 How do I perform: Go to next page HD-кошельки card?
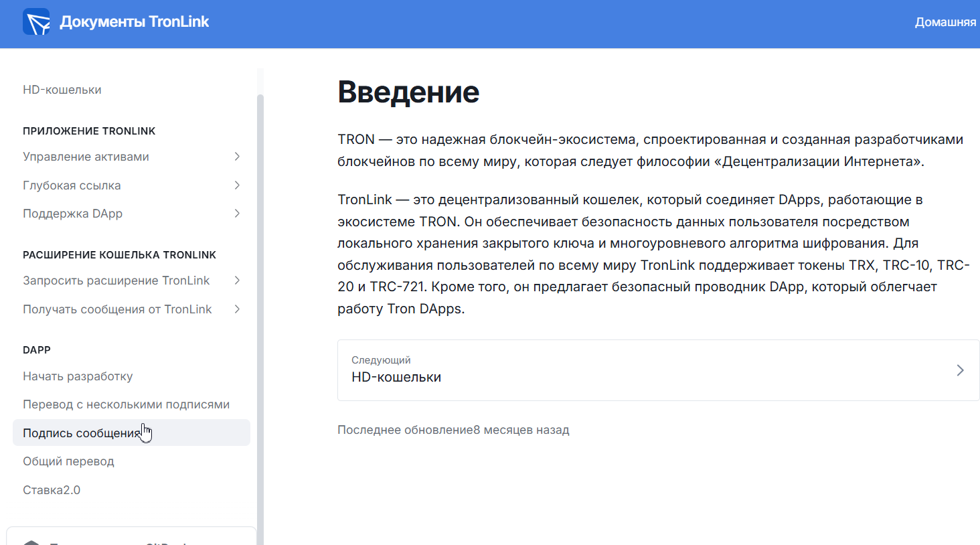tap(658, 370)
